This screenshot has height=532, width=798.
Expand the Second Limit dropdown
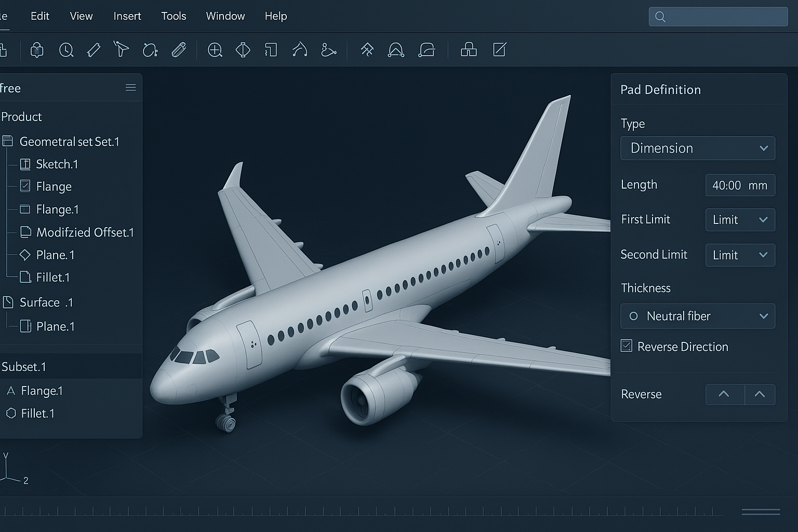coord(740,255)
